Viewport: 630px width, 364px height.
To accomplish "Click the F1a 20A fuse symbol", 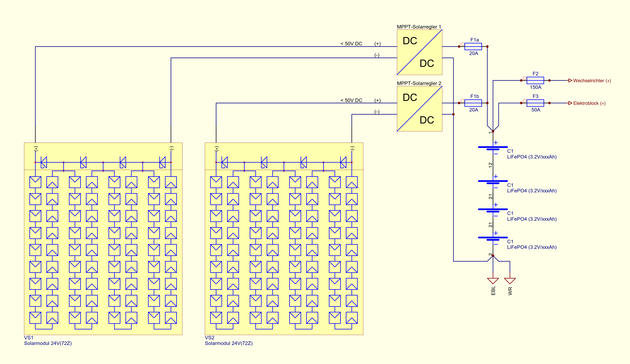I will (473, 46).
